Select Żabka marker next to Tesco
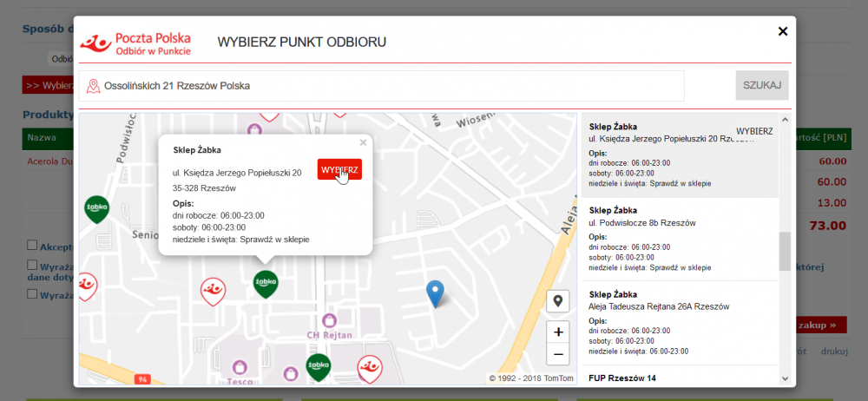This screenshot has height=401, width=868. tap(319, 368)
